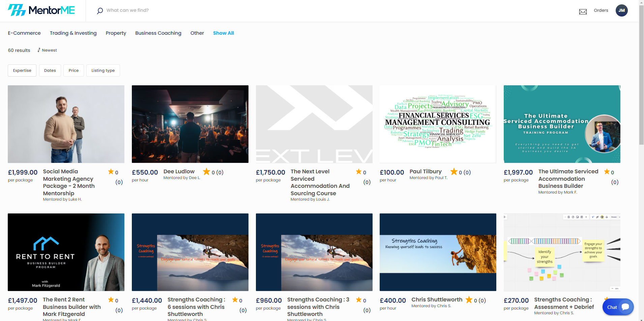
Task: Click star on Social Media Marketing listing
Action: (x=111, y=172)
